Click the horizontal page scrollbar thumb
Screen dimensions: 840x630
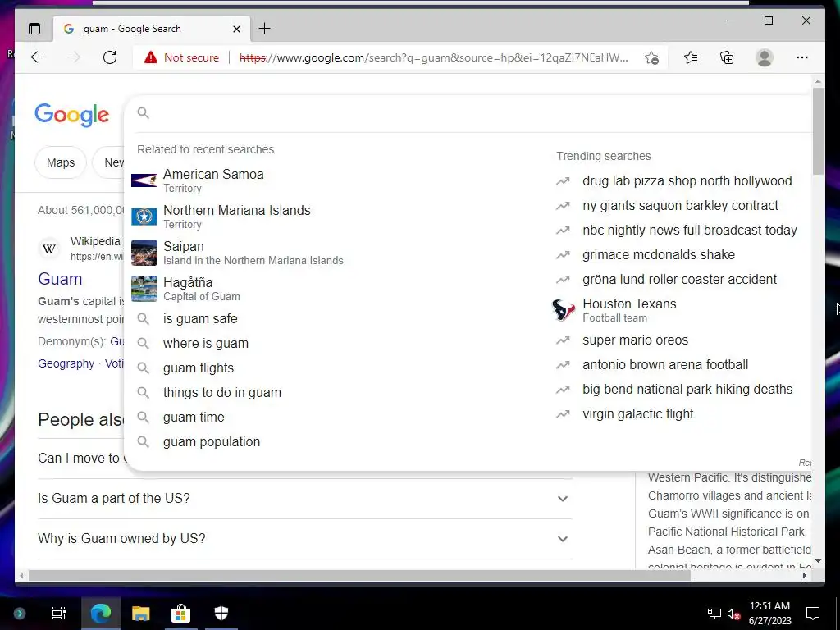(x=359, y=575)
